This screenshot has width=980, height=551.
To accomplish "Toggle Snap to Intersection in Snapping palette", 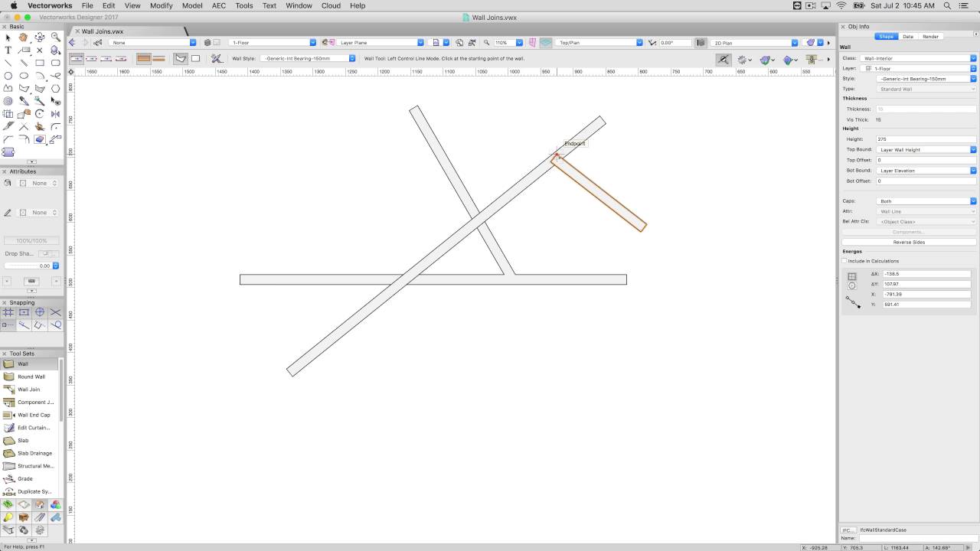I will click(56, 312).
